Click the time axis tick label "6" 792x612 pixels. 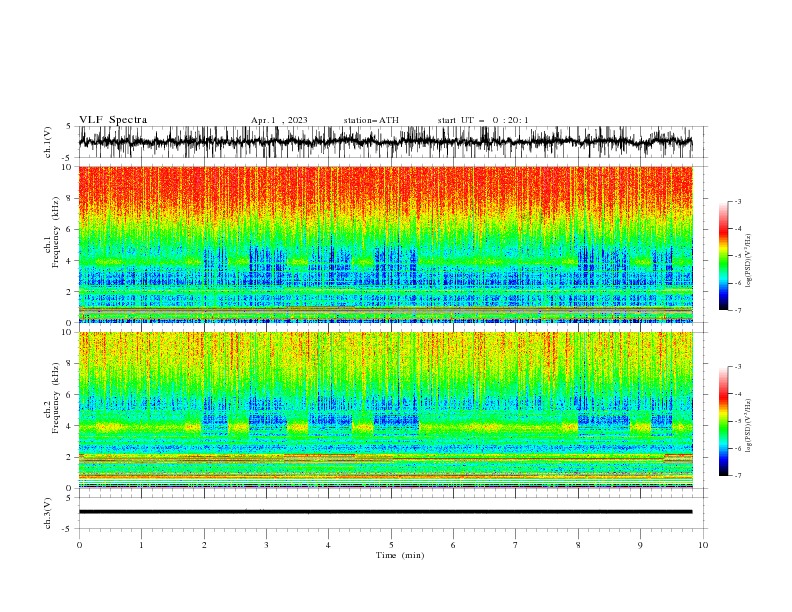(453, 545)
